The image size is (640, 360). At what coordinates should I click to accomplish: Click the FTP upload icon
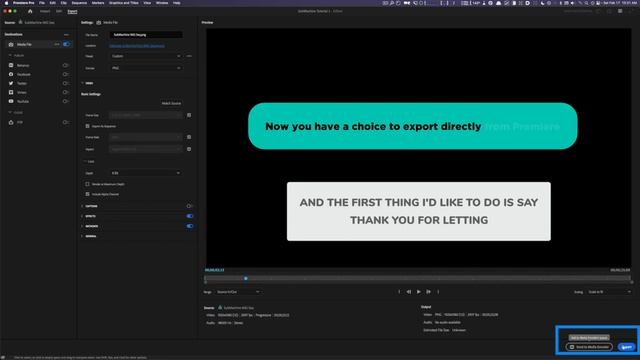pyautogui.click(x=11, y=122)
